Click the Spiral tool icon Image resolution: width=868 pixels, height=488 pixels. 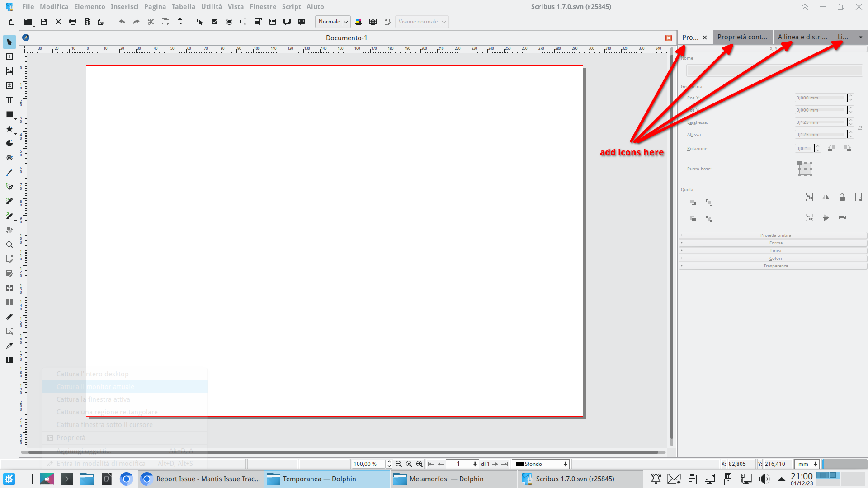(9, 158)
